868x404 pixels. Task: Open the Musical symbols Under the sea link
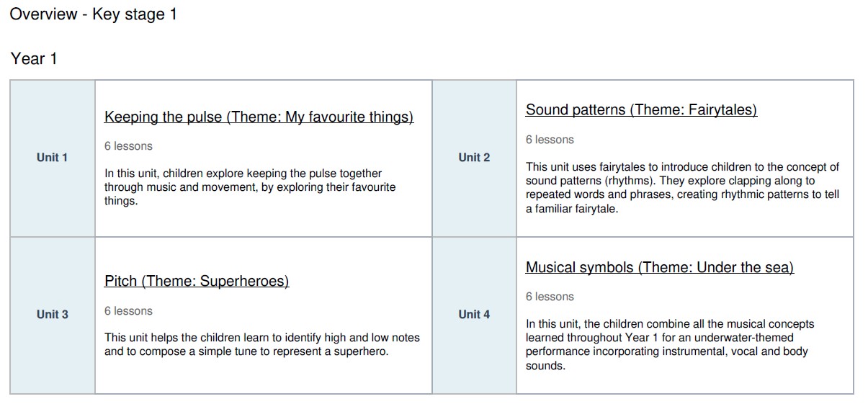pyautogui.click(x=659, y=267)
